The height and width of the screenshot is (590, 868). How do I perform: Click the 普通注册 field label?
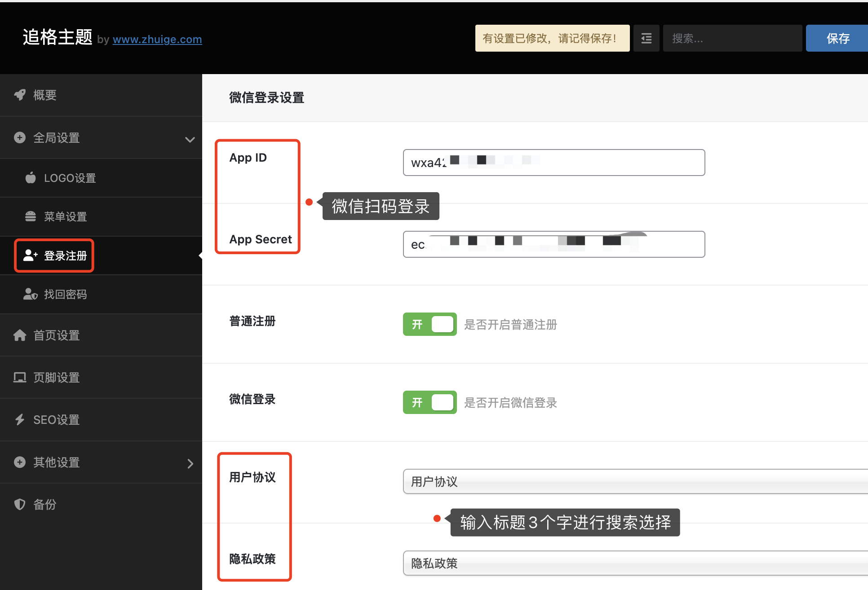(252, 321)
